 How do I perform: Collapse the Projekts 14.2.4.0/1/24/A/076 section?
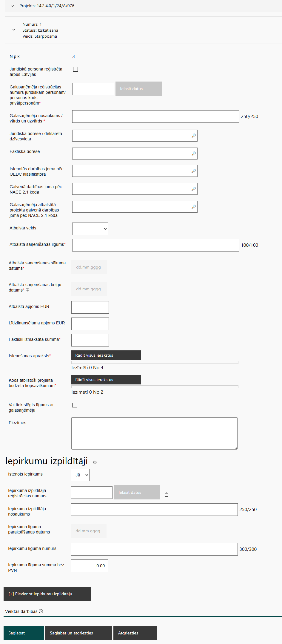pos(12,6)
